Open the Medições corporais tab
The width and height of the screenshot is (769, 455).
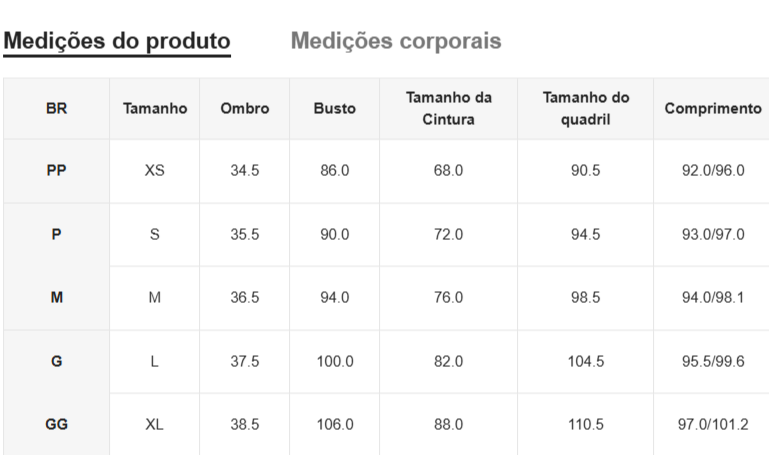pos(396,41)
